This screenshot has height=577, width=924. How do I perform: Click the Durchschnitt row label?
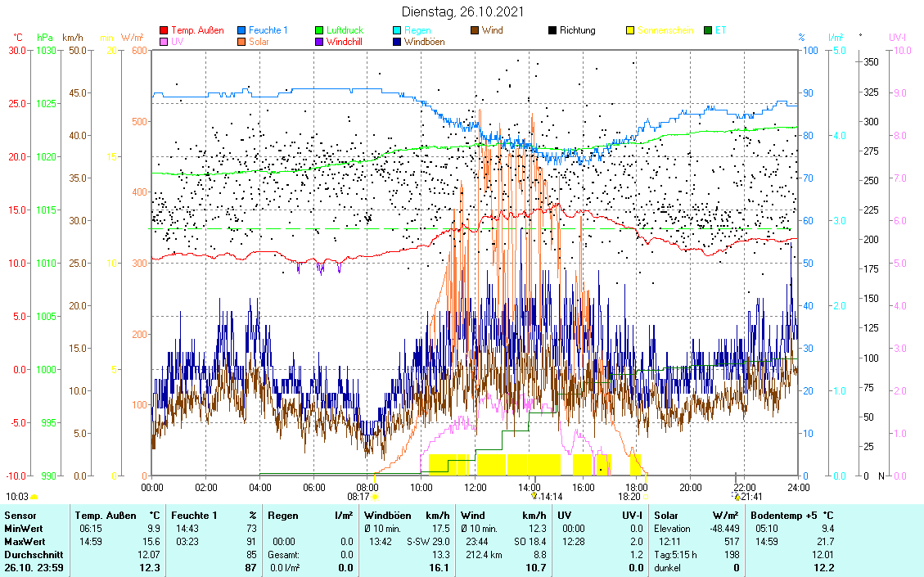click(x=31, y=555)
